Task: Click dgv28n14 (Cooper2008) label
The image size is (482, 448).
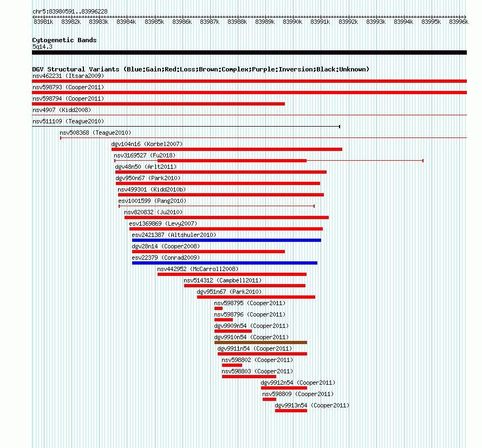Action: click(166, 246)
